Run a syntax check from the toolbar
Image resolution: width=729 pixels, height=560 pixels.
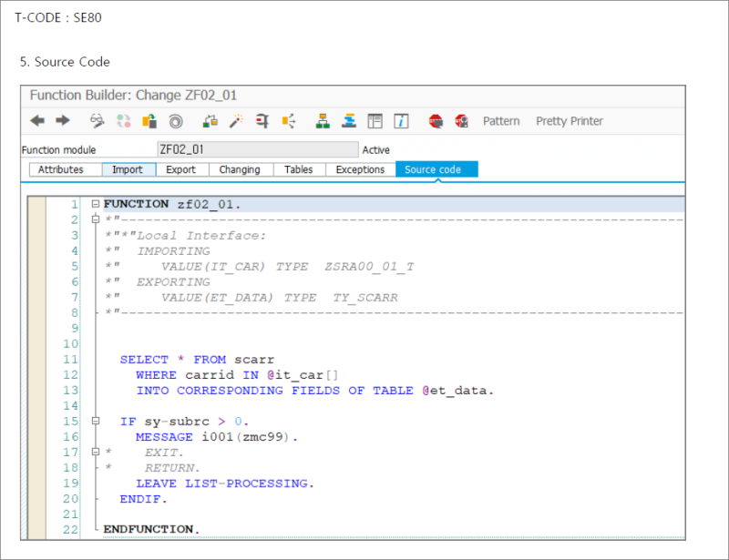pos(208,120)
